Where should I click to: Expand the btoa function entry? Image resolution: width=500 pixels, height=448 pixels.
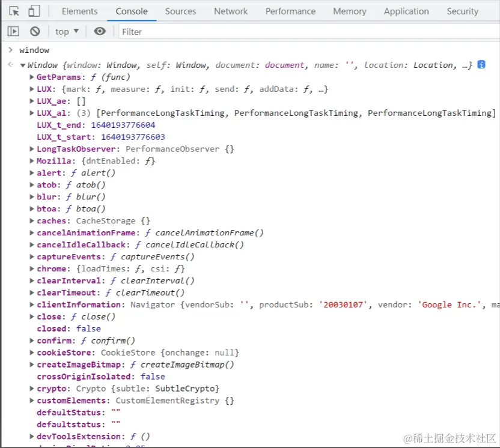(32, 209)
